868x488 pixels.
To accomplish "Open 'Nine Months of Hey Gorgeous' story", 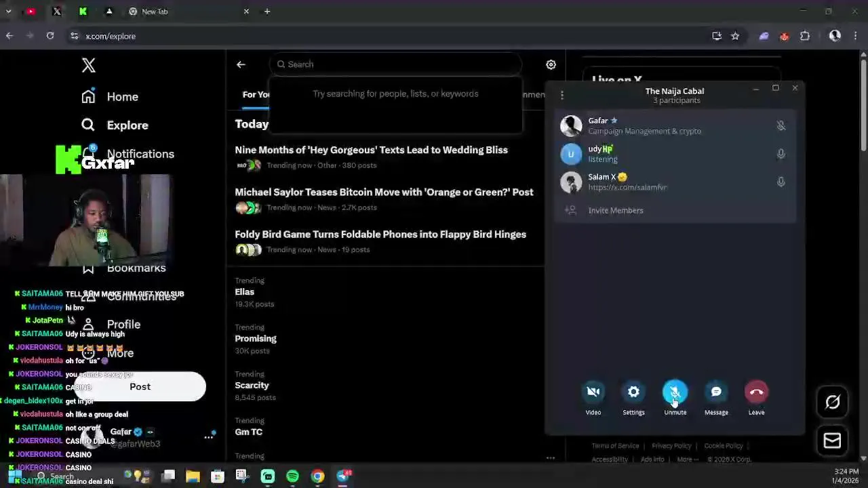I will (x=371, y=150).
